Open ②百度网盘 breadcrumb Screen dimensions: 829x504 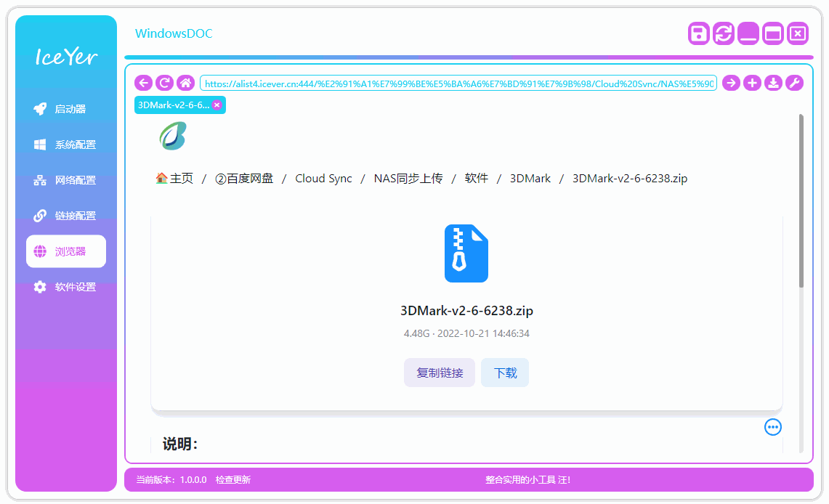pyautogui.click(x=243, y=179)
